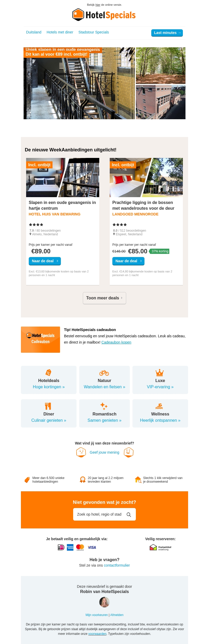Expand more deals with Toon meer deals

pyautogui.click(x=104, y=298)
